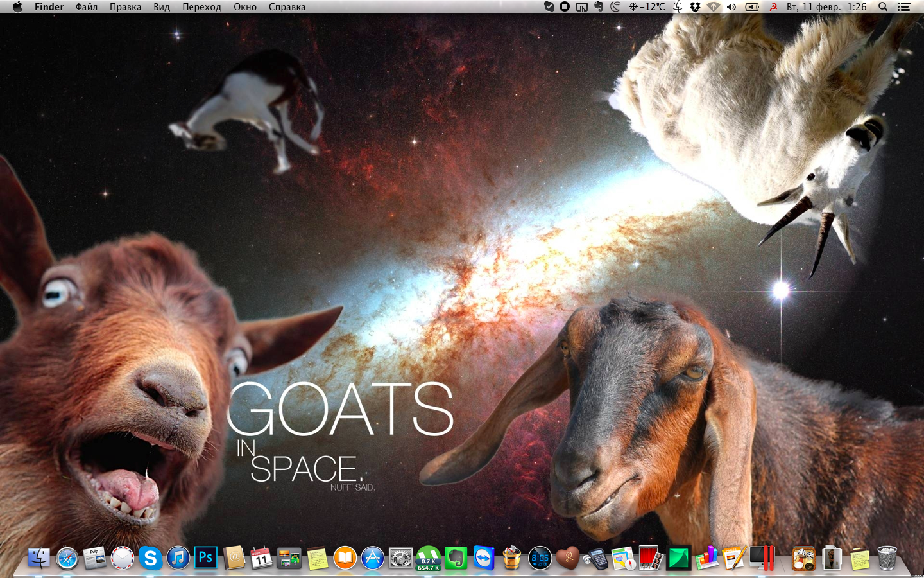Image resolution: width=924 pixels, height=578 pixels.
Task: Open iTunes from the dock
Action: [178, 558]
